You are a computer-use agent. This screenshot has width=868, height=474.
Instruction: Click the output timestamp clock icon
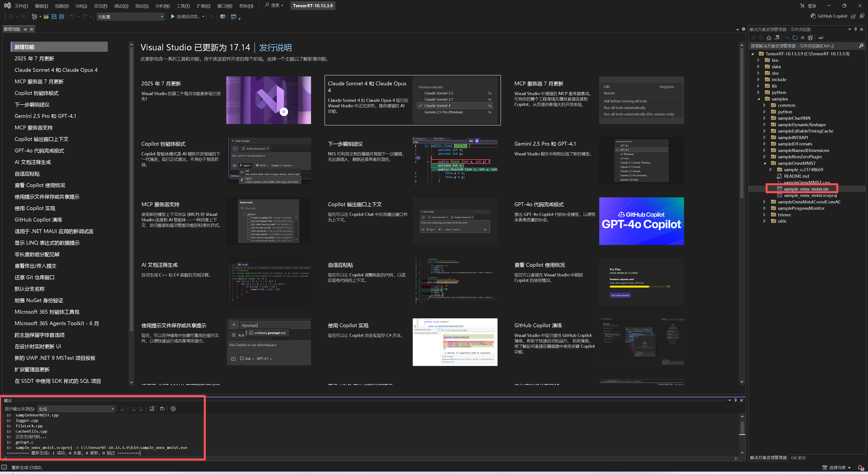click(x=173, y=409)
